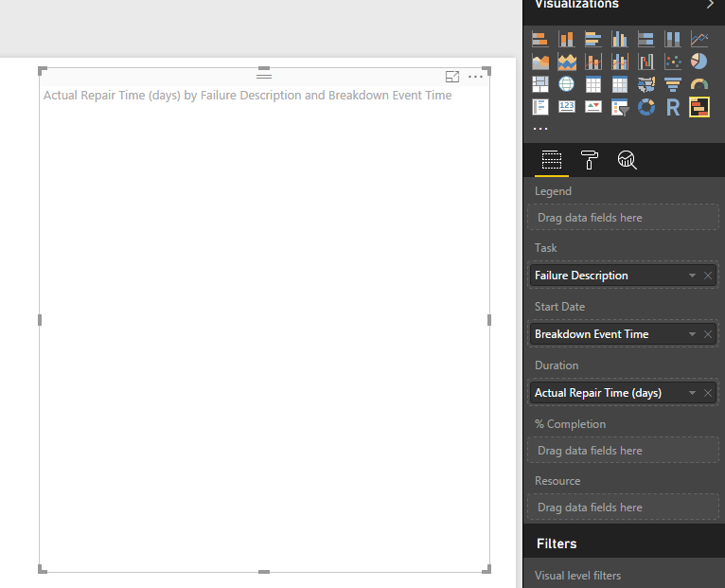Select the area chart visual

[x=540, y=62]
